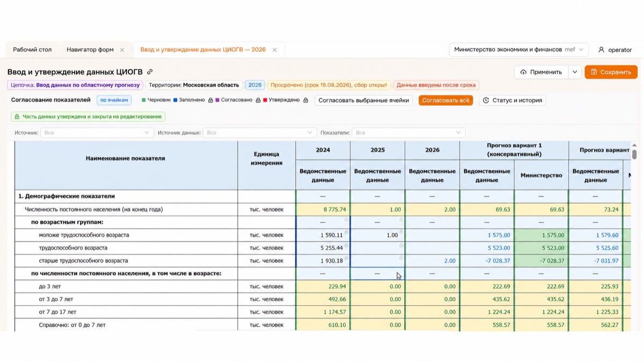
Task: Click the Применить button
Action: (x=541, y=72)
